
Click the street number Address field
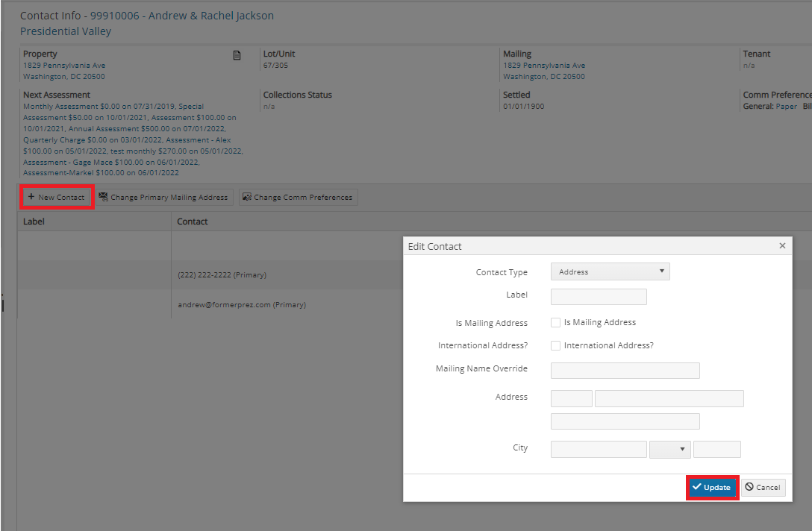pos(571,398)
